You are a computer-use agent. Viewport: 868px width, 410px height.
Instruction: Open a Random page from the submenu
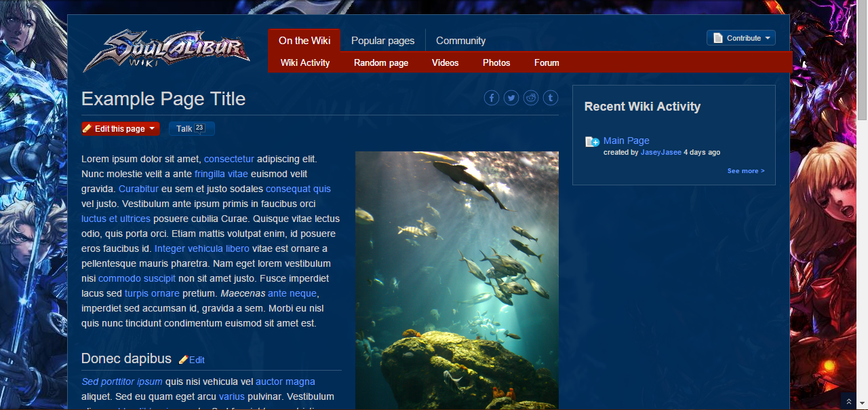381,63
